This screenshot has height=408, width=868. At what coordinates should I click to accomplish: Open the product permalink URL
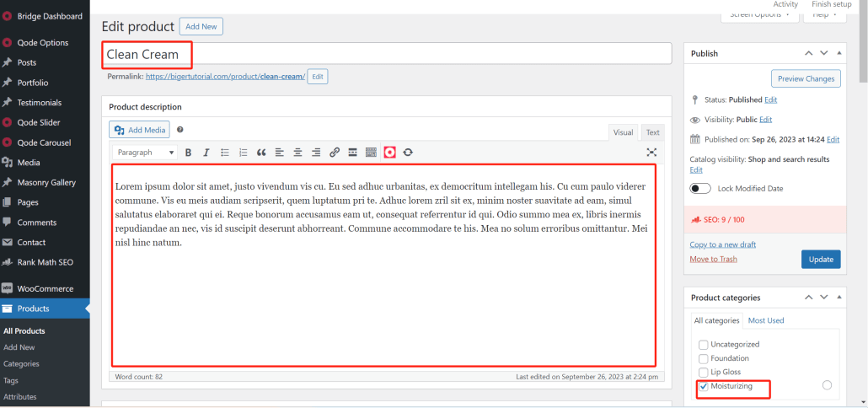point(225,77)
